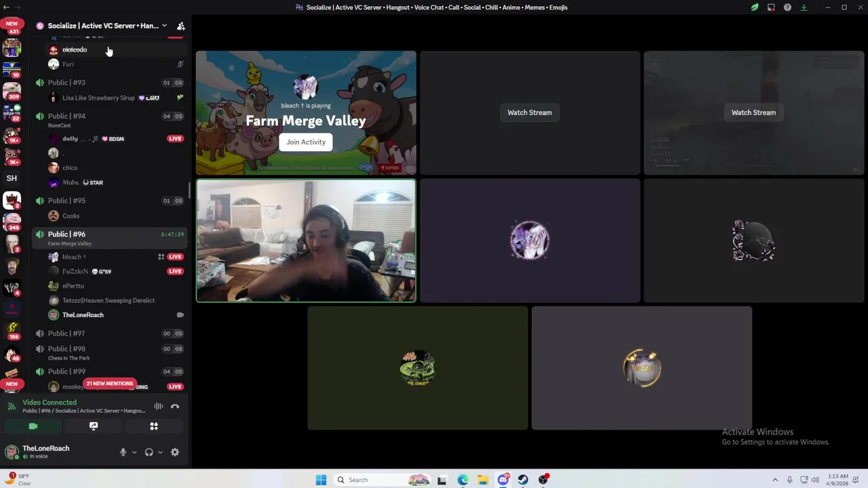
Task: Click the LIVE badge next to dolly
Action: 175,139
